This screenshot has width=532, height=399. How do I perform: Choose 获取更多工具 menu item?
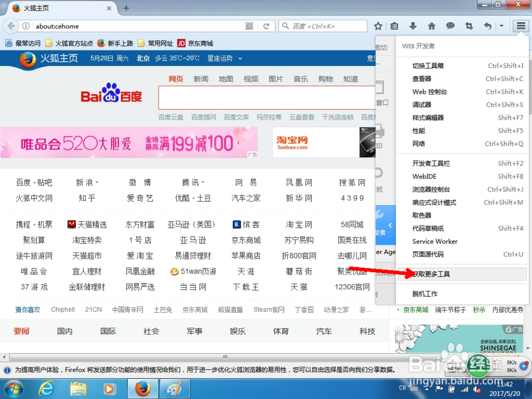click(x=462, y=274)
